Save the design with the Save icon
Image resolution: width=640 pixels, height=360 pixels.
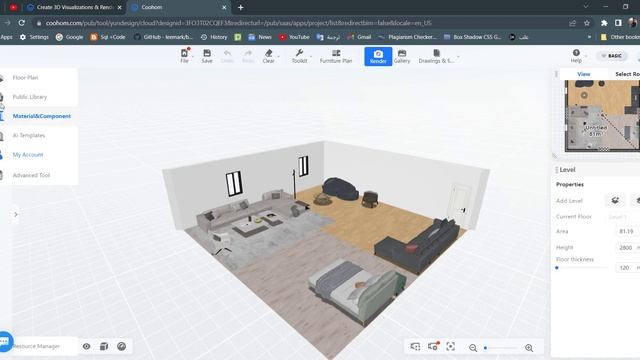(207, 56)
